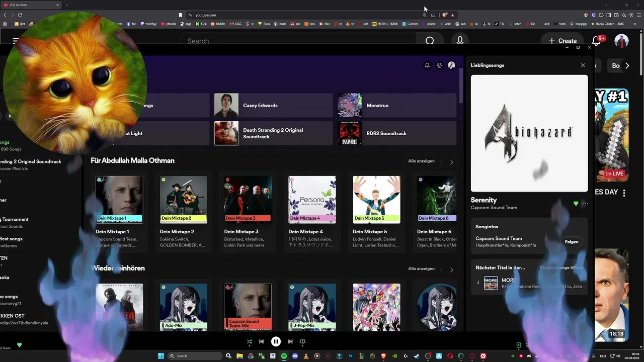Open Discord from the Windows taskbar

295,356
